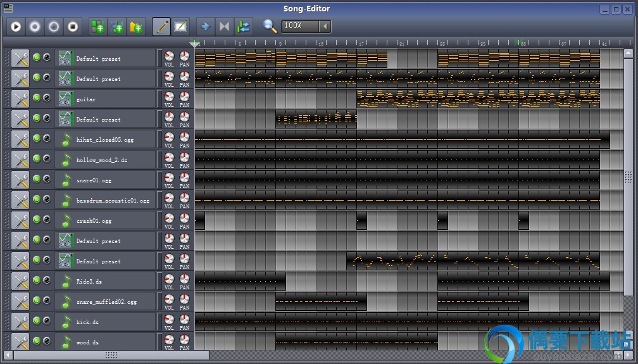Click grip handle of guitar track
Screen dimensions: 638x364
click(x=6, y=99)
